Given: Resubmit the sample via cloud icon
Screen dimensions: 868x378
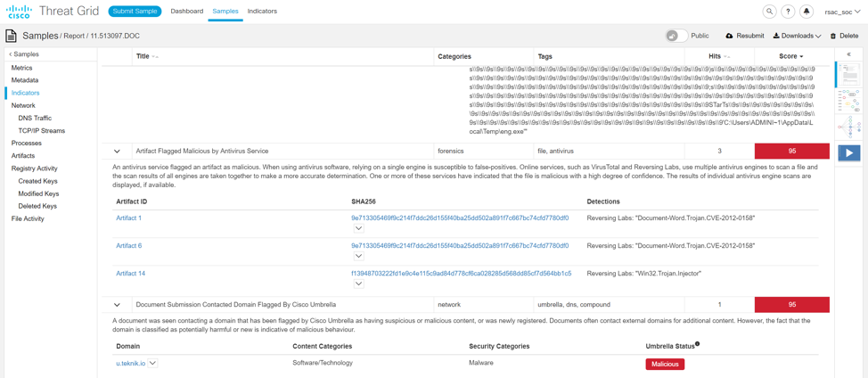Looking at the screenshot, I should click(x=729, y=37).
